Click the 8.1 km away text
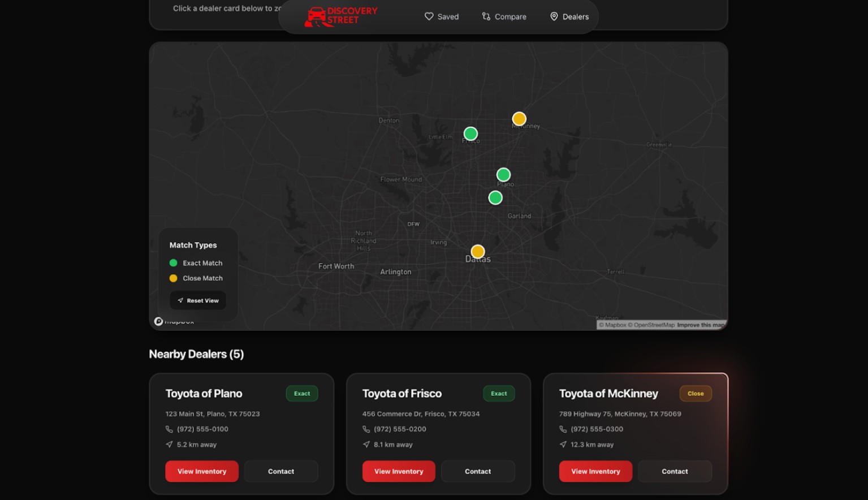Viewport: 868px width, 500px height. (393, 445)
